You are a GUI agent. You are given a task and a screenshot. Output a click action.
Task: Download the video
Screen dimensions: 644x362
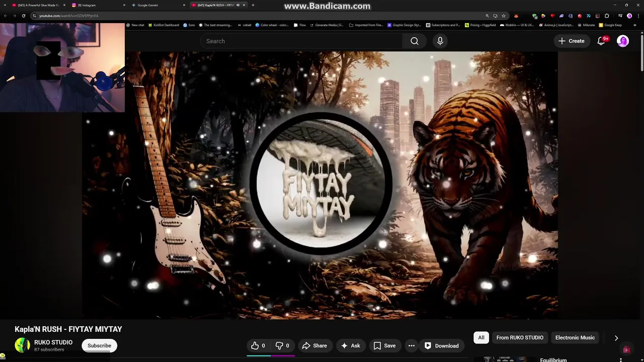tap(441, 345)
